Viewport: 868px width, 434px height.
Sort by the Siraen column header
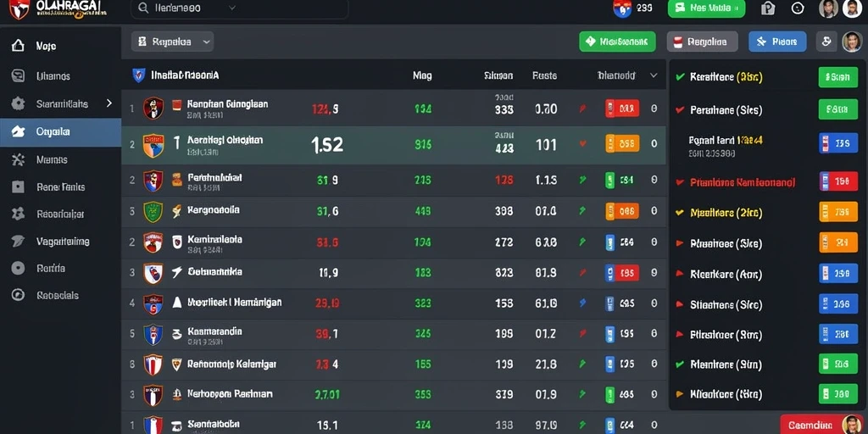(498, 75)
